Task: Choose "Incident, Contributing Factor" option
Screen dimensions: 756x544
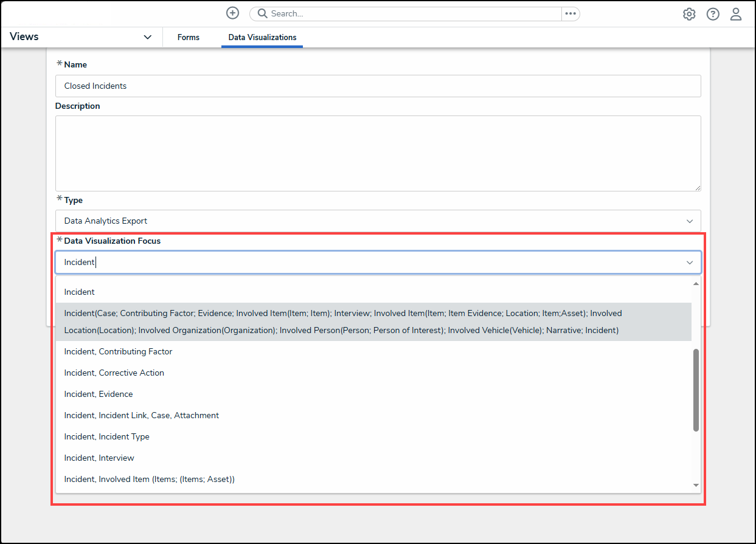Action: (118, 352)
